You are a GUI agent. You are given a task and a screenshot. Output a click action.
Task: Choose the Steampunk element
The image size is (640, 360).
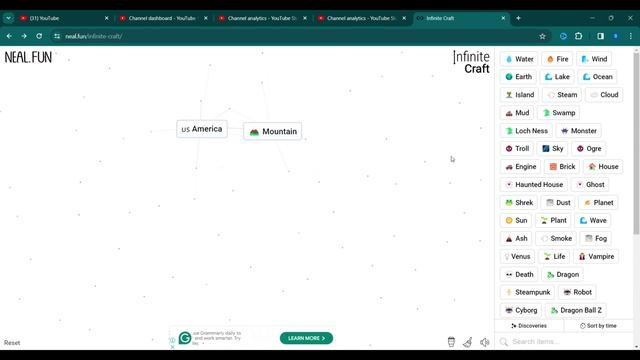click(x=527, y=292)
